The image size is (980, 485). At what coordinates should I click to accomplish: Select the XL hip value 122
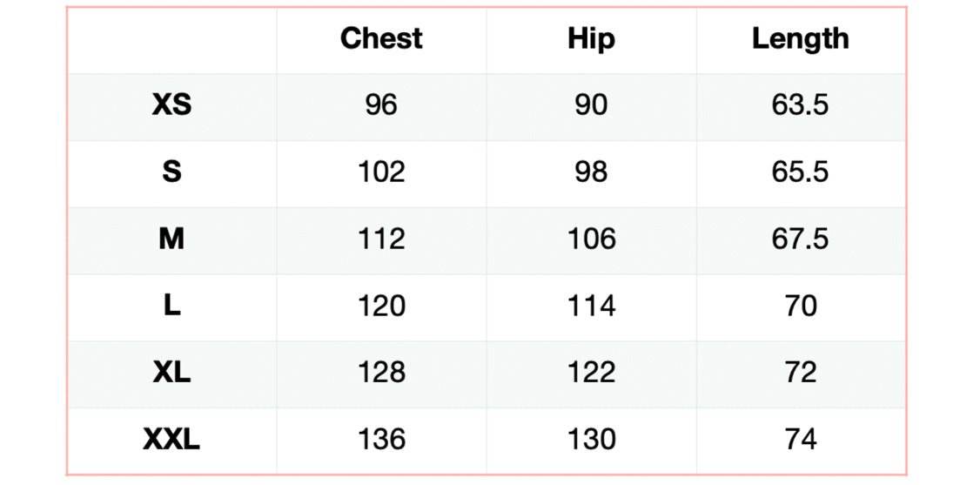coord(591,373)
